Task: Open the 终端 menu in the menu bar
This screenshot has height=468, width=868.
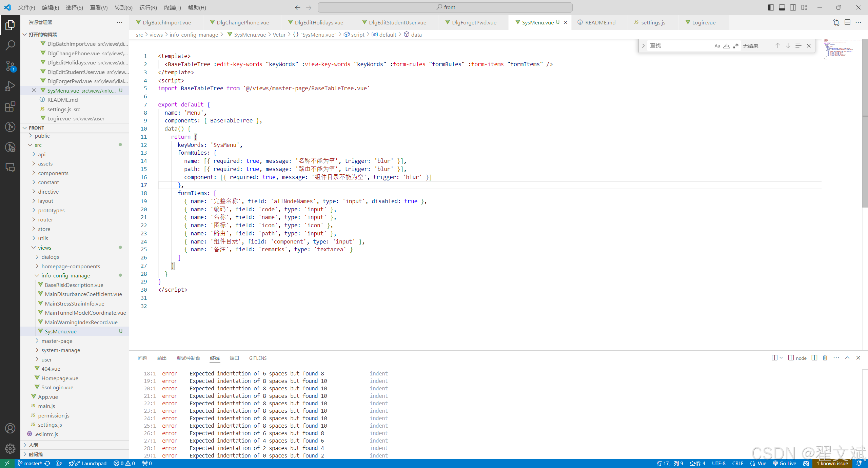Action: coord(172,7)
